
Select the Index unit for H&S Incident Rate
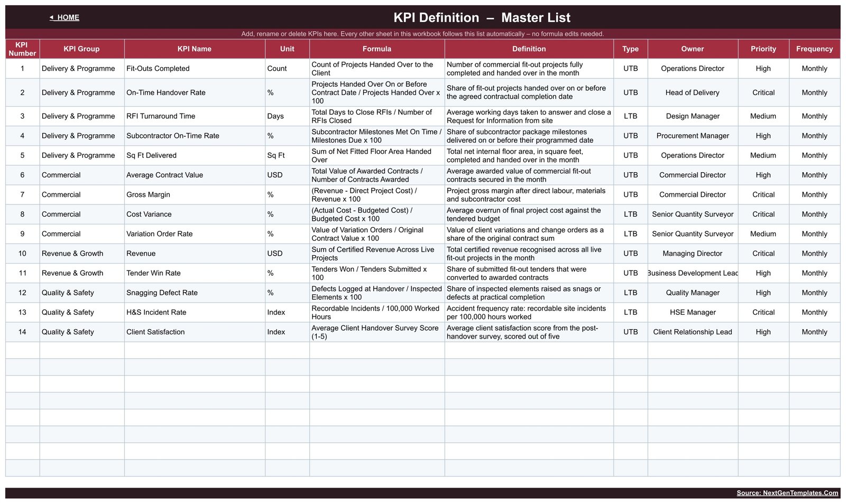point(287,312)
